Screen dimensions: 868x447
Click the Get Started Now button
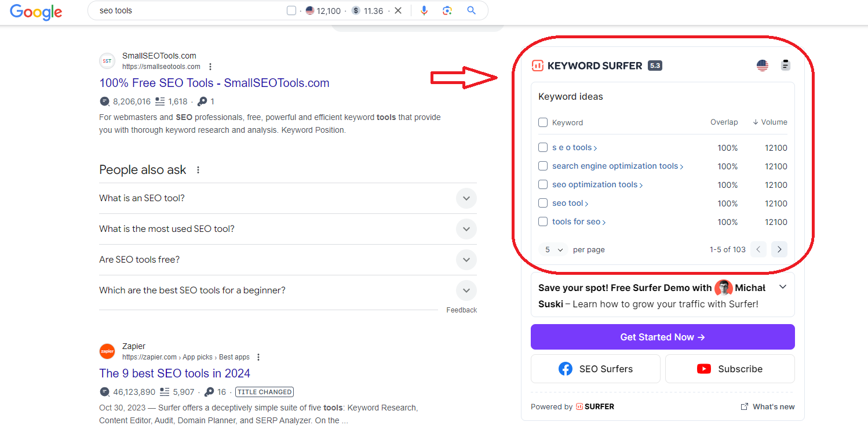tap(663, 337)
